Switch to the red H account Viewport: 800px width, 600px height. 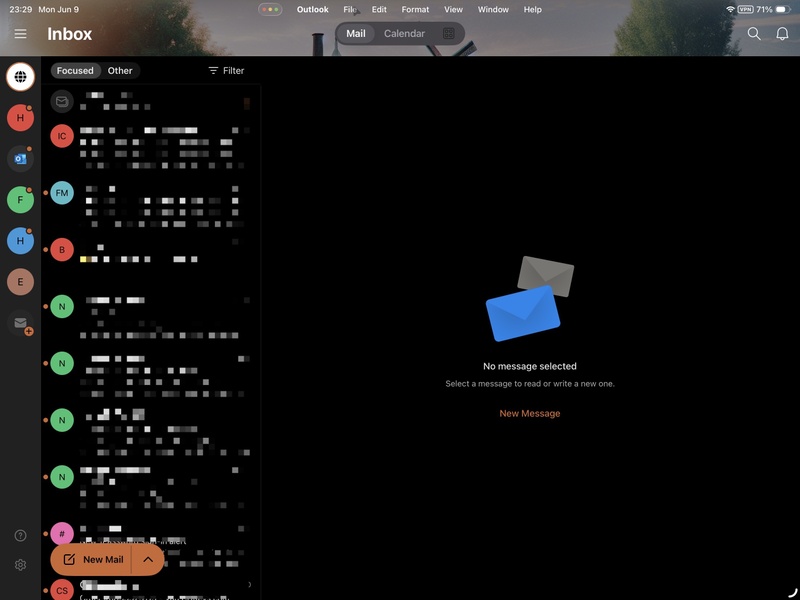(x=20, y=118)
